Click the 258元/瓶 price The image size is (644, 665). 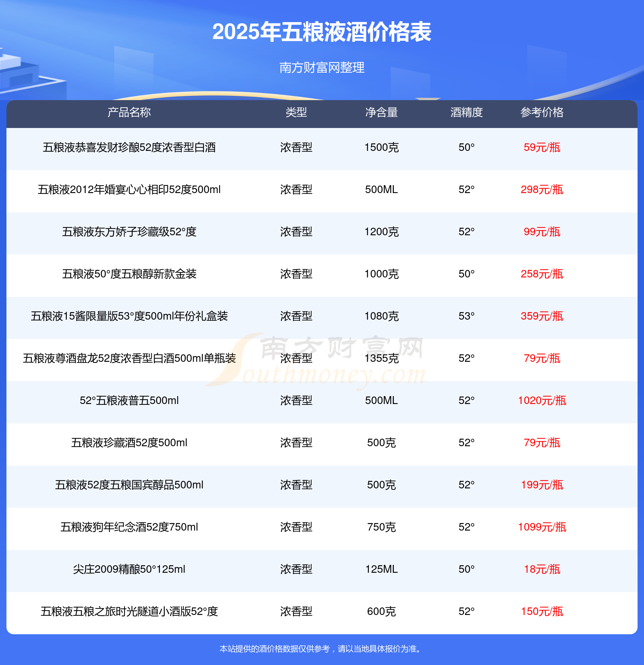coord(542,274)
